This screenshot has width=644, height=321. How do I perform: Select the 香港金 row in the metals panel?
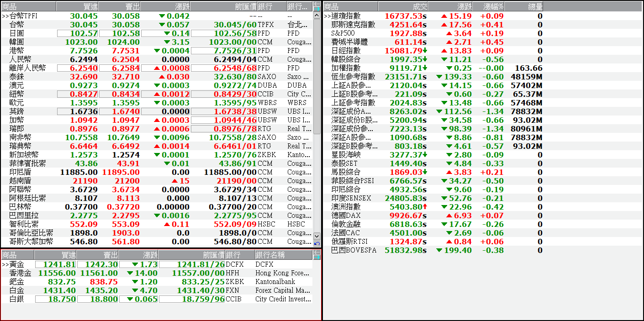point(157,273)
